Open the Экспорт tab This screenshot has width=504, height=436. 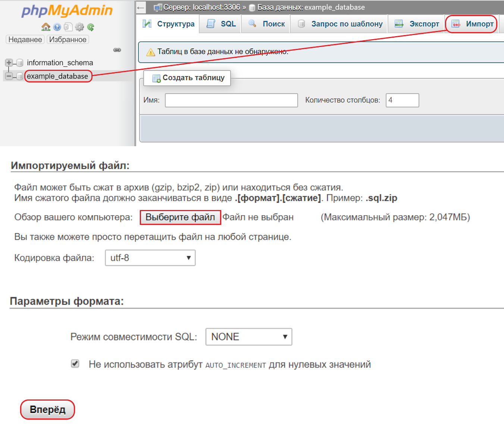tap(417, 24)
